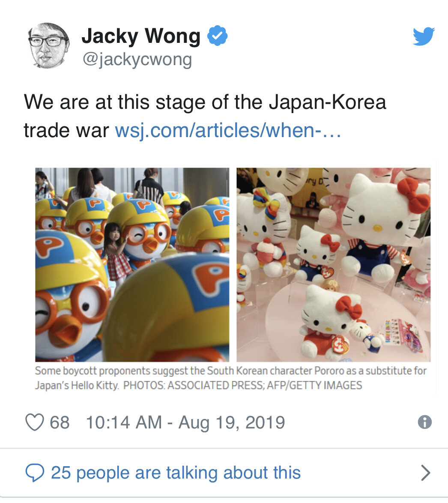The image size is (448, 503).
Task: Click the photo caption about Pororo
Action: [230, 378]
